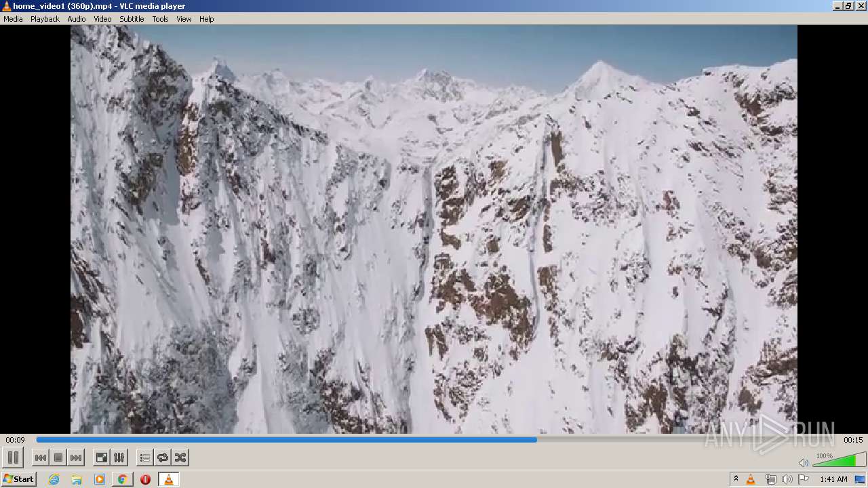Toggle shuffle random playback

click(180, 458)
